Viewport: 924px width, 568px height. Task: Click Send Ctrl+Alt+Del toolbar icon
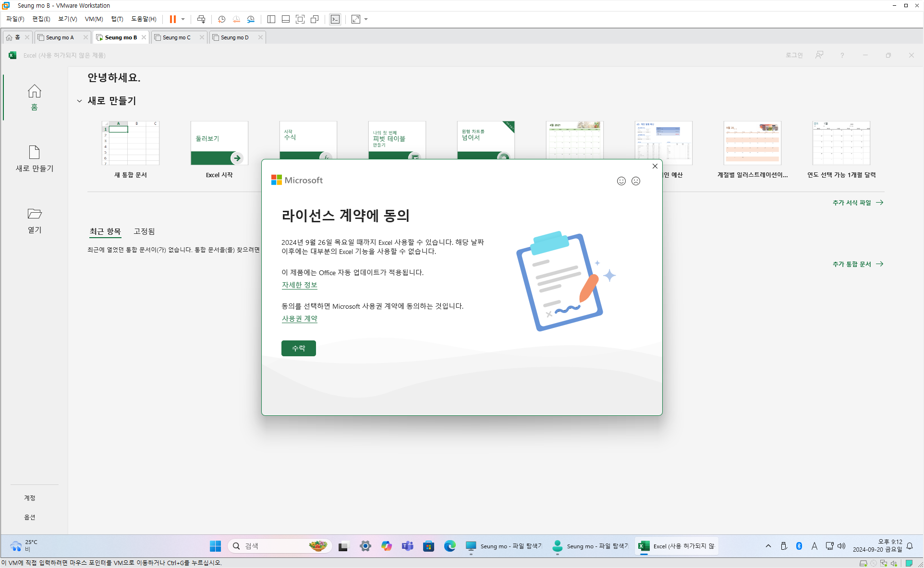201,19
